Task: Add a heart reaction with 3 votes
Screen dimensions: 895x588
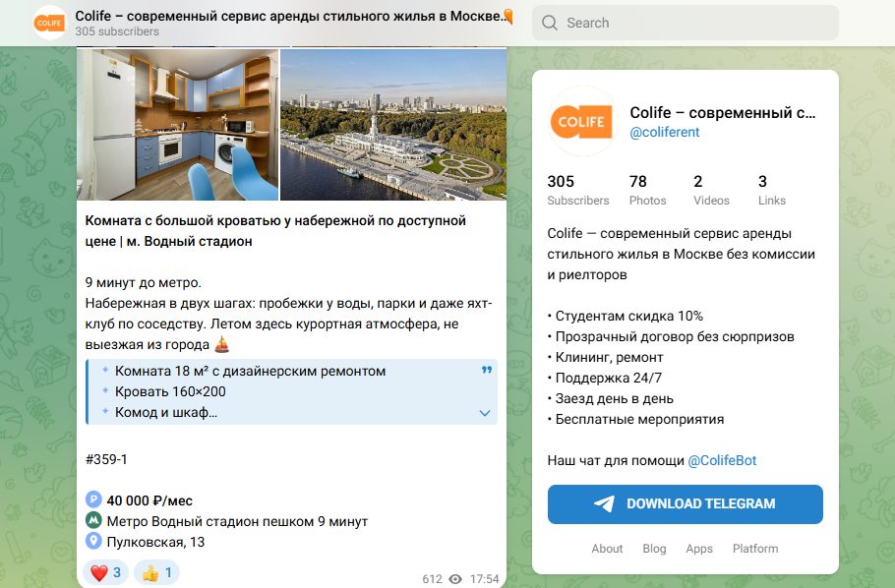Action: (106, 572)
